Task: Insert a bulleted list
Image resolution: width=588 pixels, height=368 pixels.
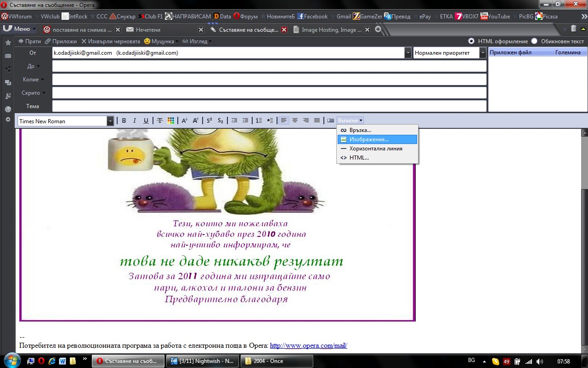Action: tap(270, 121)
